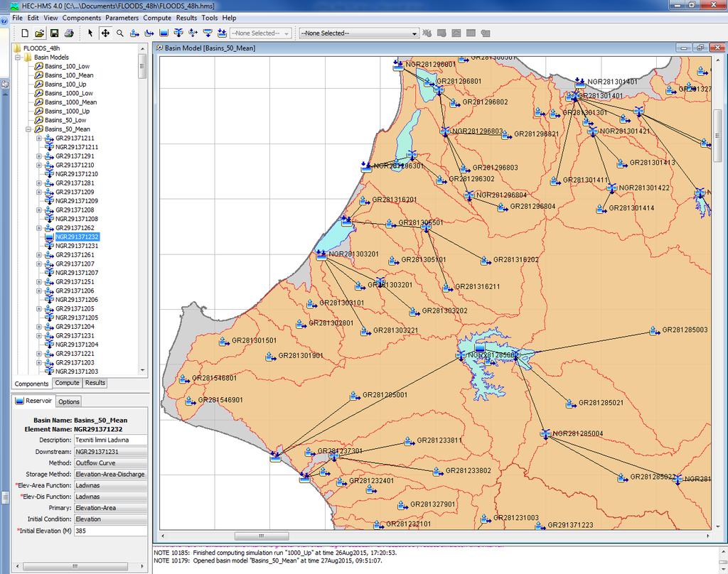Create a new project with the toolbar icon
The height and width of the screenshot is (574, 728).
(x=25, y=33)
